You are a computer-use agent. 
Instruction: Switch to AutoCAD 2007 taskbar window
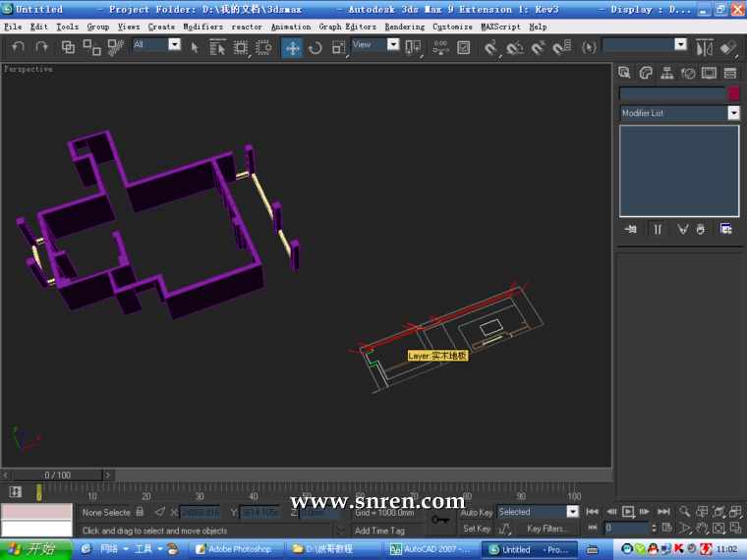[431, 549]
